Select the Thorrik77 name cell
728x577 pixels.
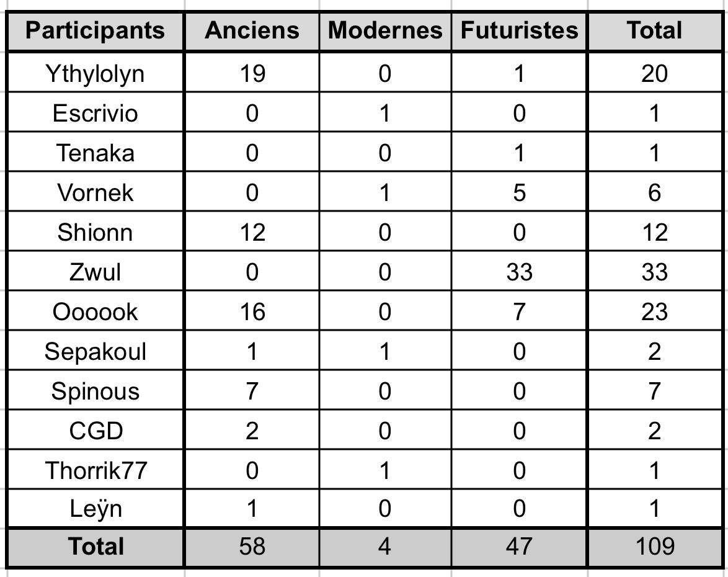click(95, 470)
